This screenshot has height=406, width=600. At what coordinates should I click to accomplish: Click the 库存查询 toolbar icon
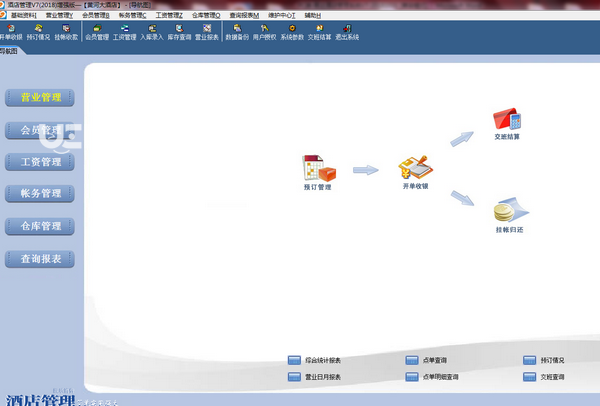tap(179, 32)
